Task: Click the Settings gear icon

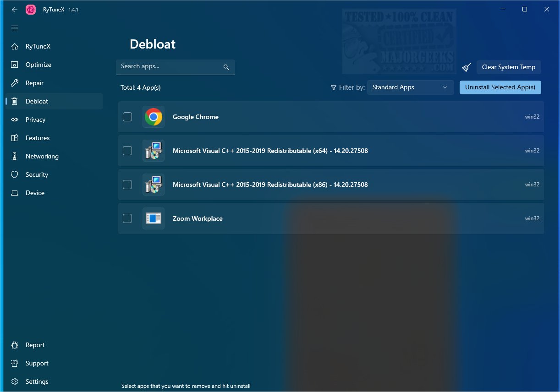Action: pyautogui.click(x=15, y=382)
